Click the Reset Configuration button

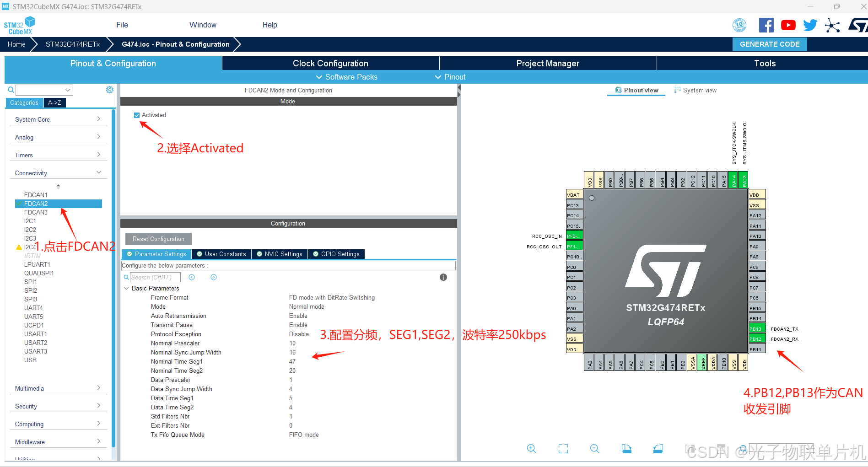[x=158, y=239]
